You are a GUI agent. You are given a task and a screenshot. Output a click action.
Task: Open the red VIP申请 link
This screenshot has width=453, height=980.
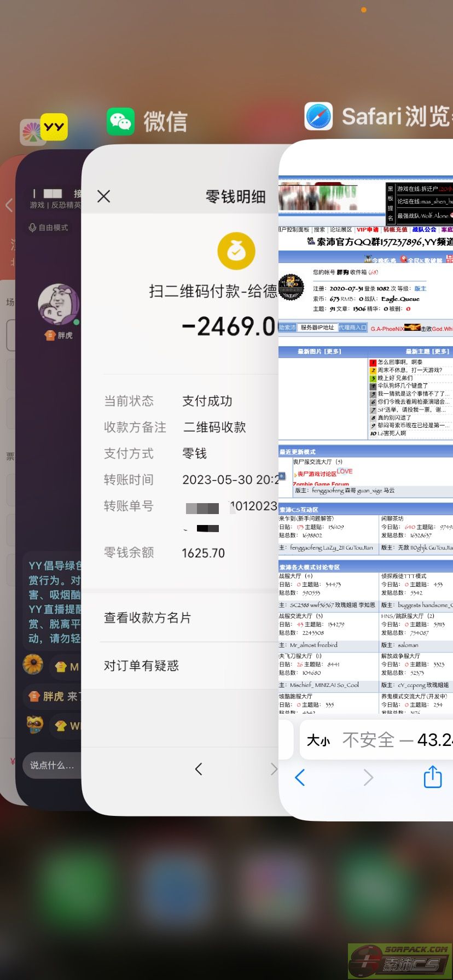click(367, 230)
